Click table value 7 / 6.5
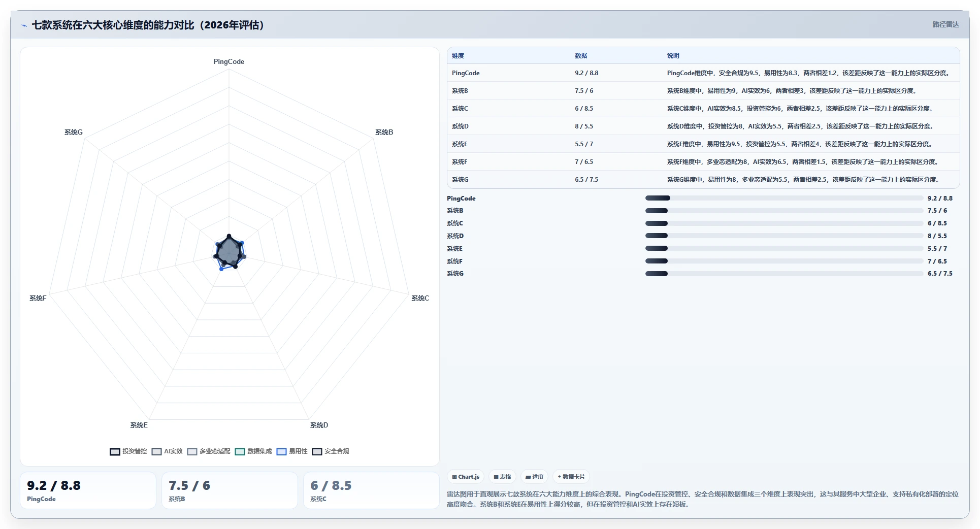Viewport: 980px width, 529px height. [x=584, y=162]
